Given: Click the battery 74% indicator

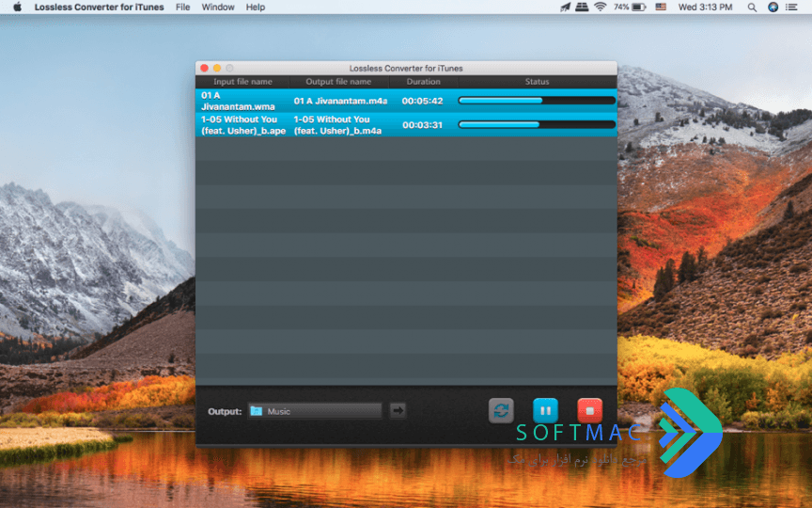Looking at the screenshot, I should click(x=630, y=7).
